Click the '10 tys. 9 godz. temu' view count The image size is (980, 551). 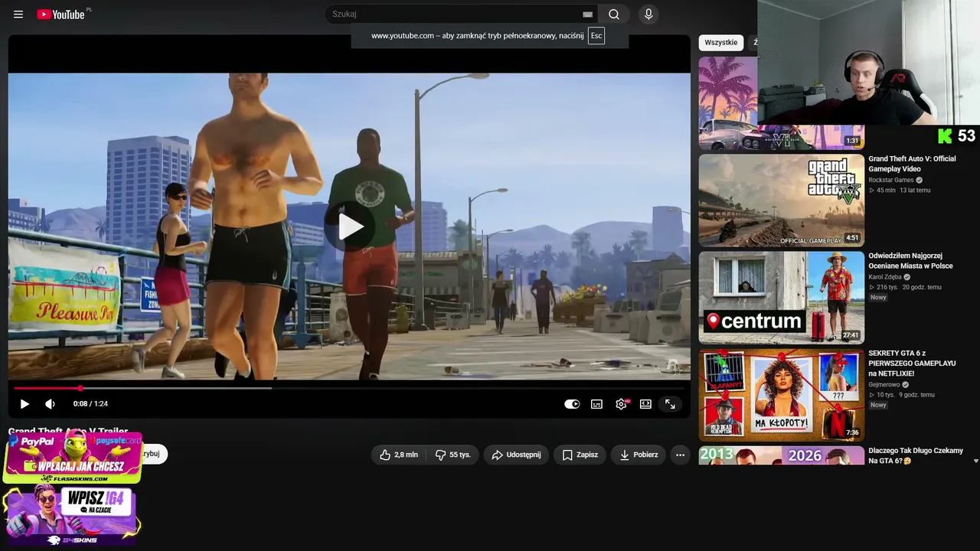click(902, 396)
